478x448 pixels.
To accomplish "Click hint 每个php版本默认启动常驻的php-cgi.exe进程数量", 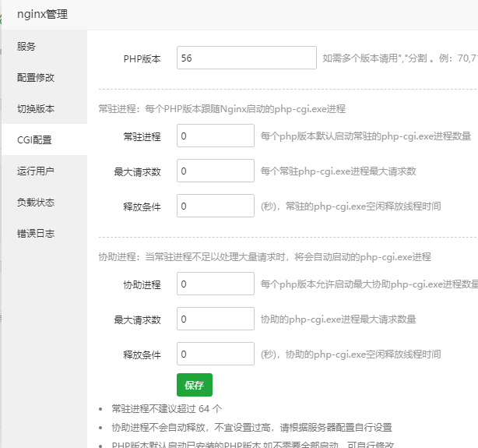I will pyautogui.click(x=366, y=136).
